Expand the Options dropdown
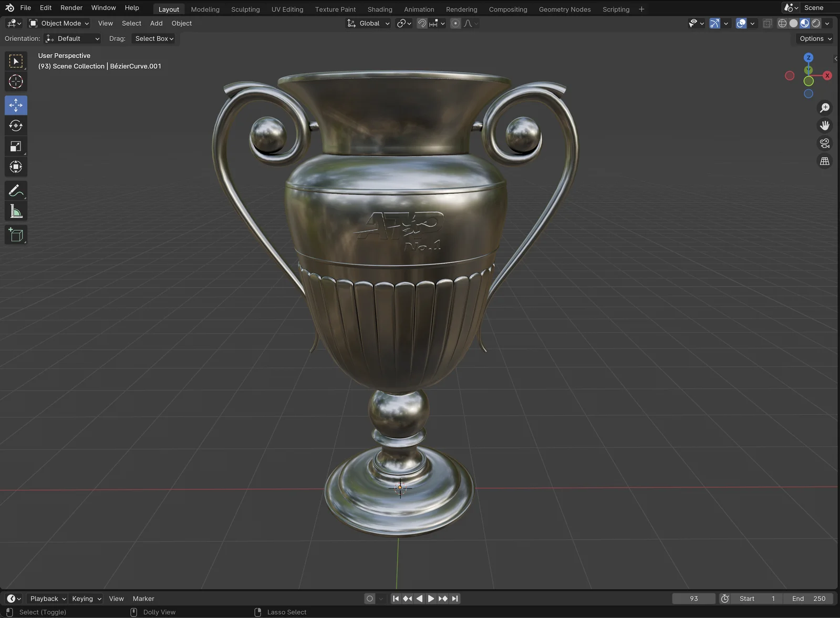 pos(815,38)
